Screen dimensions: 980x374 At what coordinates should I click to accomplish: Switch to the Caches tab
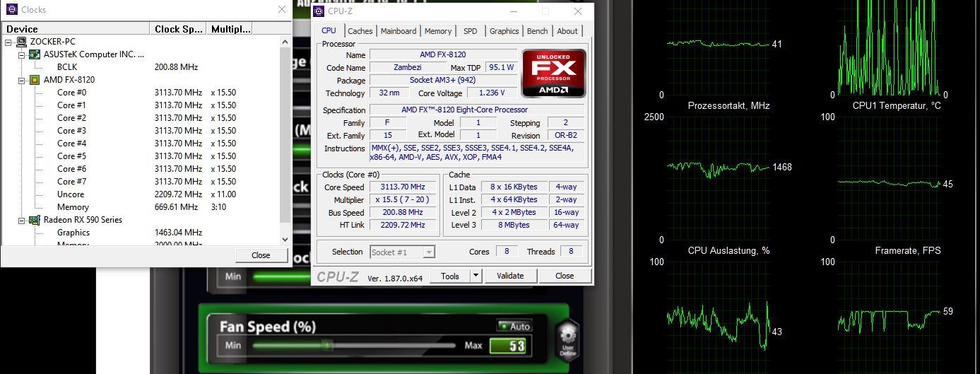[360, 31]
